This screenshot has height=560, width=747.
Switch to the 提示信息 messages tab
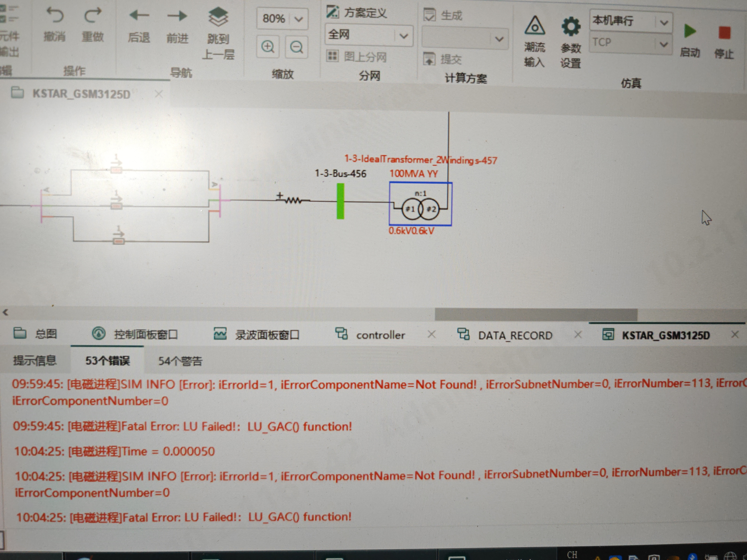[x=35, y=361]
